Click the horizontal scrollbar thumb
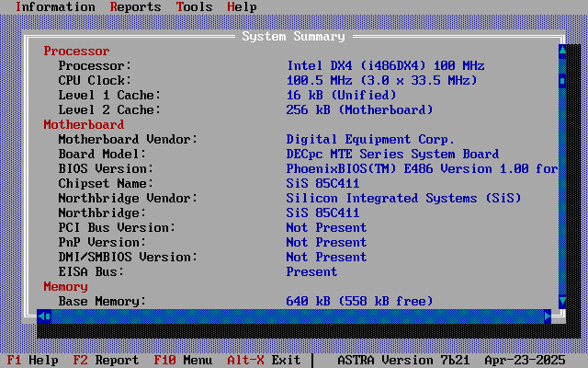This screenshot has width=588, height=368. coord(48,316)
